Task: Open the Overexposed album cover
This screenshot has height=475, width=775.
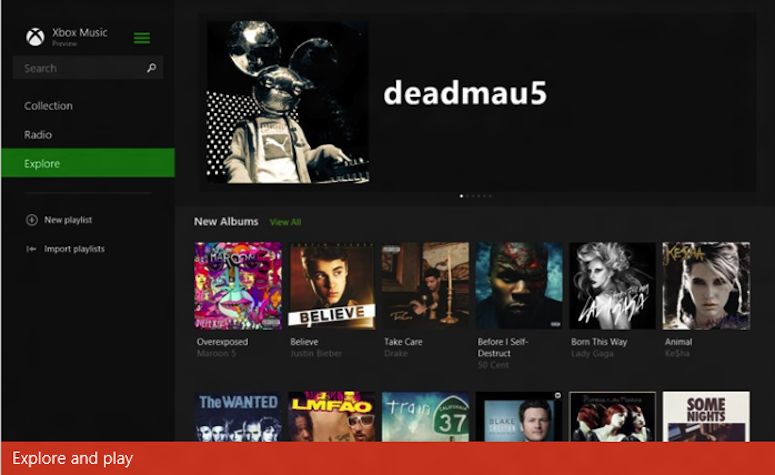Action: point(238,286)
